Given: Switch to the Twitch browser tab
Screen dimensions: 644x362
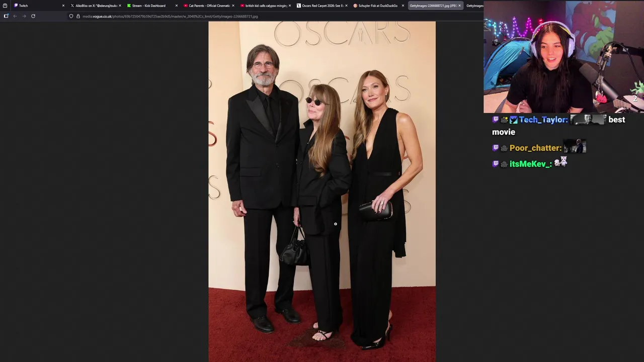Looking at the screenshot, I should [x=38, y=6].
